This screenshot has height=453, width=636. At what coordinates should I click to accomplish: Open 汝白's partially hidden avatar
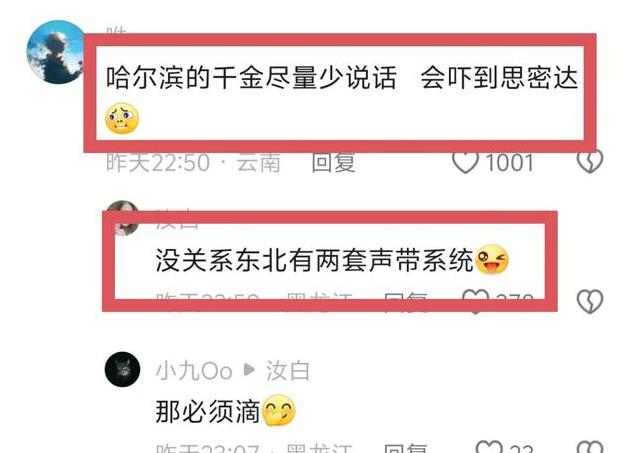pos(122,218)
